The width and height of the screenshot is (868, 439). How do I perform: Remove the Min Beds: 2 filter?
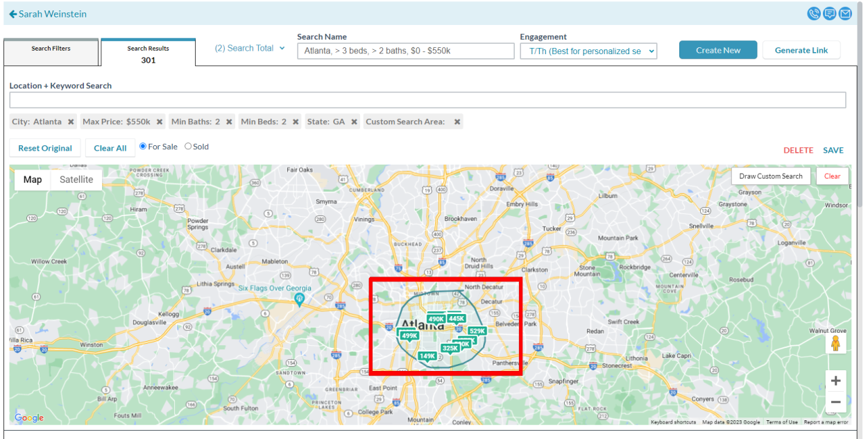click(x=296, y=122)
